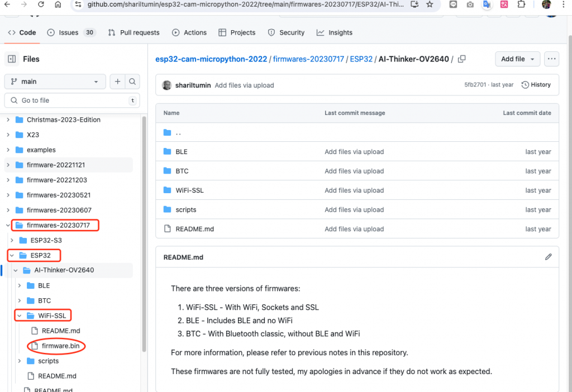Screen dimensions: 572x392
Task: Click the Go to file search box
Action: tap(72, 101)
